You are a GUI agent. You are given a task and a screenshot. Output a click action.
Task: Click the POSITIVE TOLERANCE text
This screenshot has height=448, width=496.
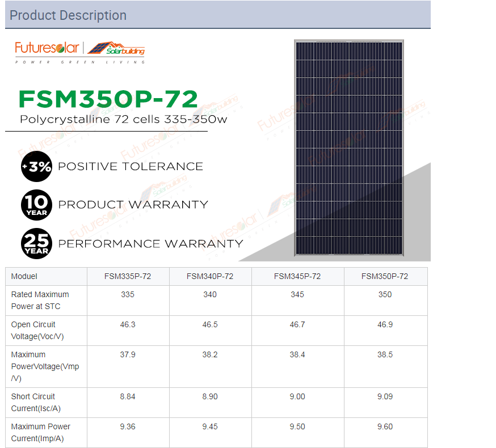(131, 167)
